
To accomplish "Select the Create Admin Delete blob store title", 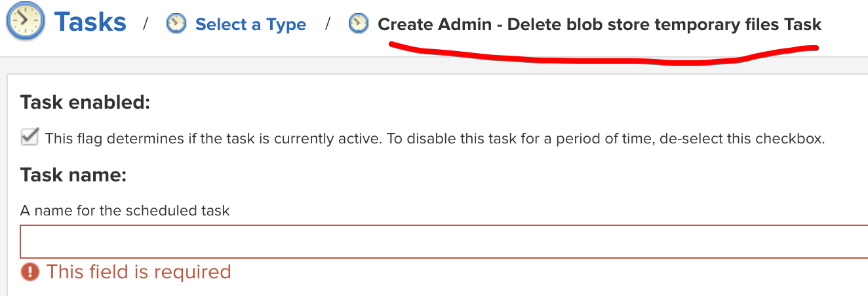I will coord(599,25).
